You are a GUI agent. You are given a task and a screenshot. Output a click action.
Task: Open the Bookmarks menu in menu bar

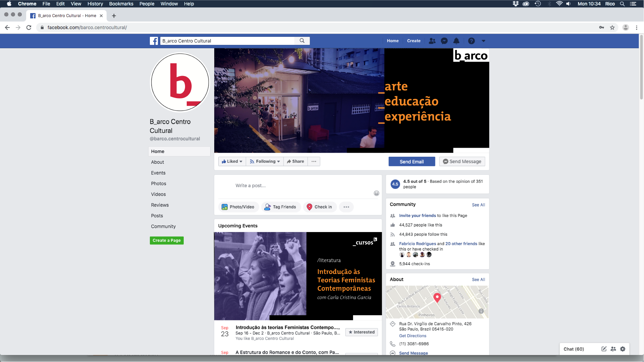click(x=121, y=4)
